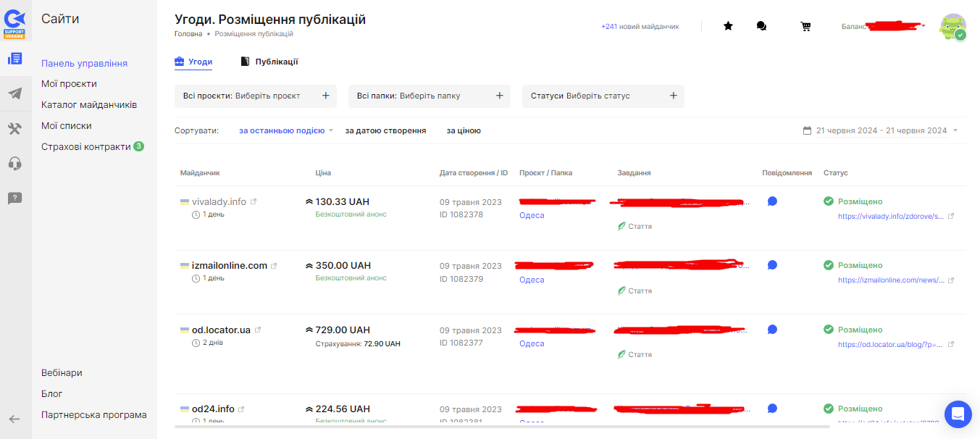Open the paper plane Telegram section icon

tap(15, 93)
